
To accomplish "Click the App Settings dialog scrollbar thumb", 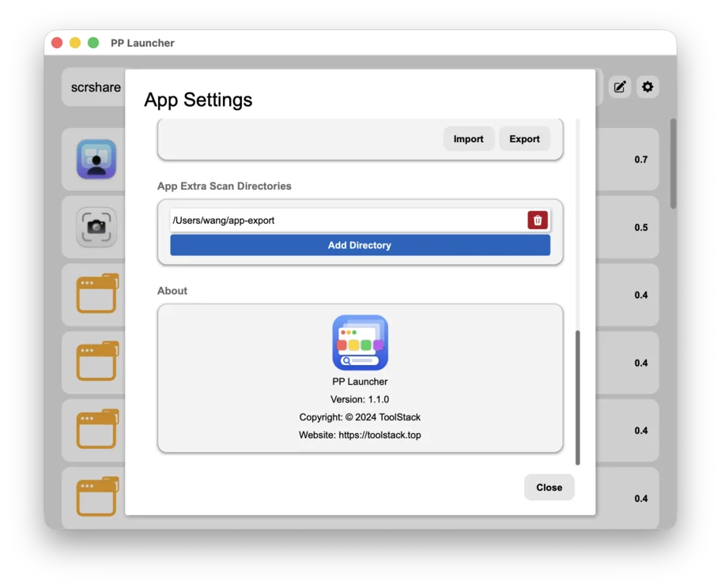I will pos(578,398).
